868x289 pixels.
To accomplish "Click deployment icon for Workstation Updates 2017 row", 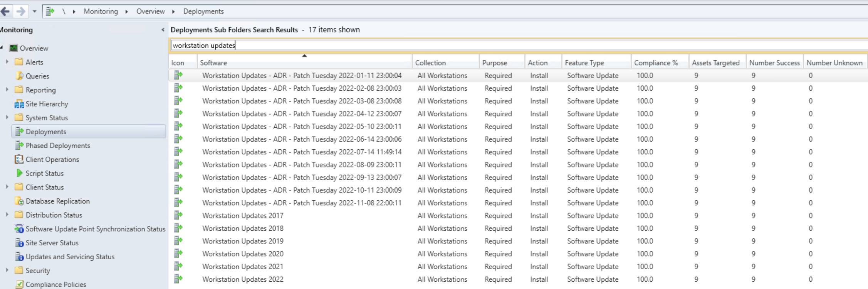I will pyautogui.click(x=178, y=215).
